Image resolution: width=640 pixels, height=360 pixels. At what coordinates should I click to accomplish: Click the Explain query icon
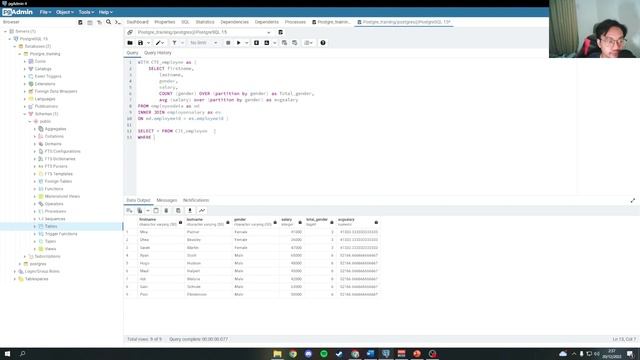tap(256, 43)
